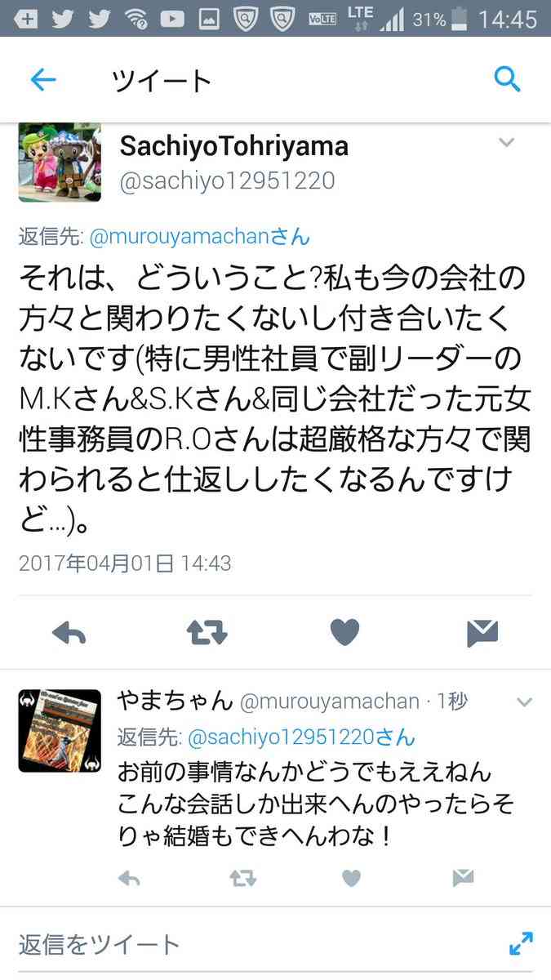
Task: Expand the reply composer with arrows icon
Action: tap(521, 943)
